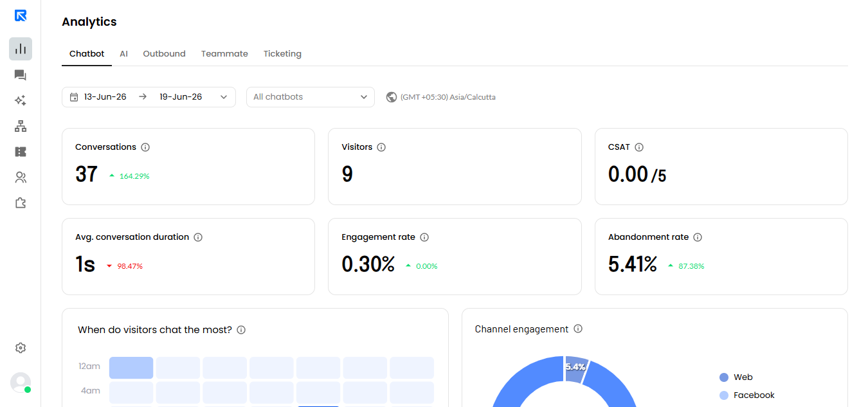Click the highlighted 12am heatmap cell
This screenshot has width=868, height=407.
131,368
